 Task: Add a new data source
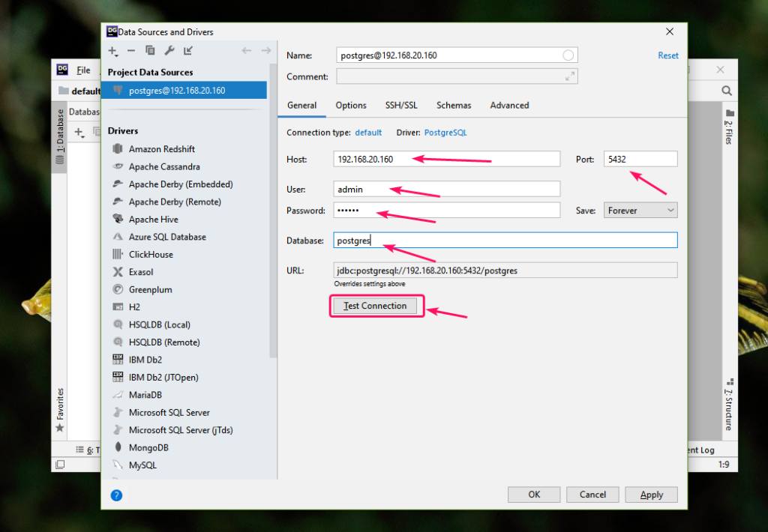point(111,50)
